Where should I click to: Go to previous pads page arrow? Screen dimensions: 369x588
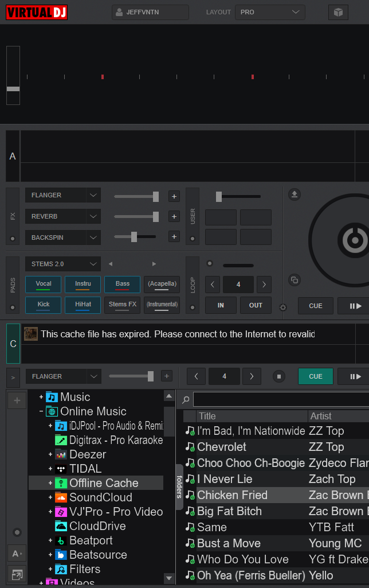[111, 264]
